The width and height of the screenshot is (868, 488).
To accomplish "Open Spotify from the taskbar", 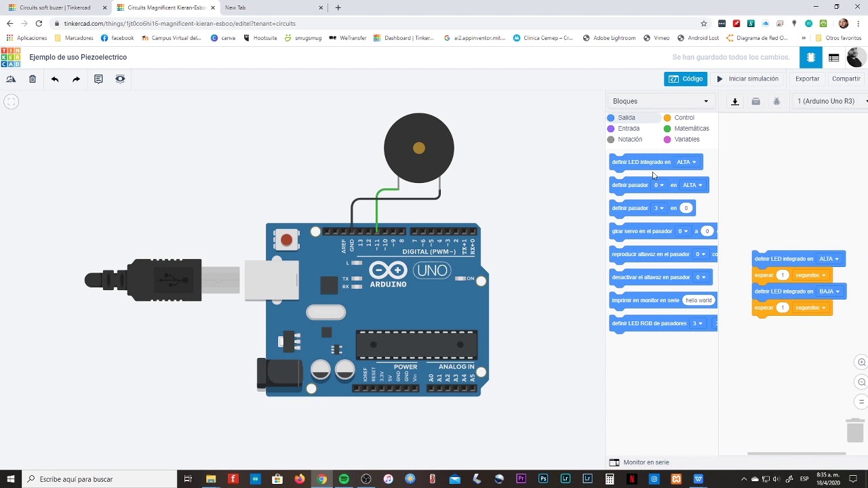I will [x=344, y=479].
